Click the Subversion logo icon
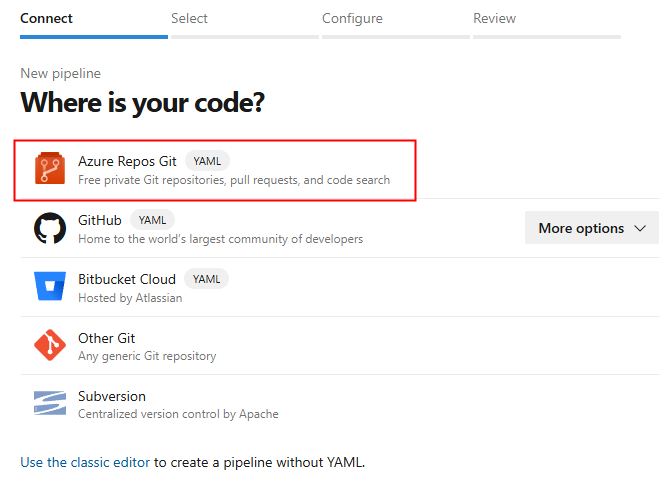Image resolution: width=664 pixels, height=485 pixels. point(50,403)
